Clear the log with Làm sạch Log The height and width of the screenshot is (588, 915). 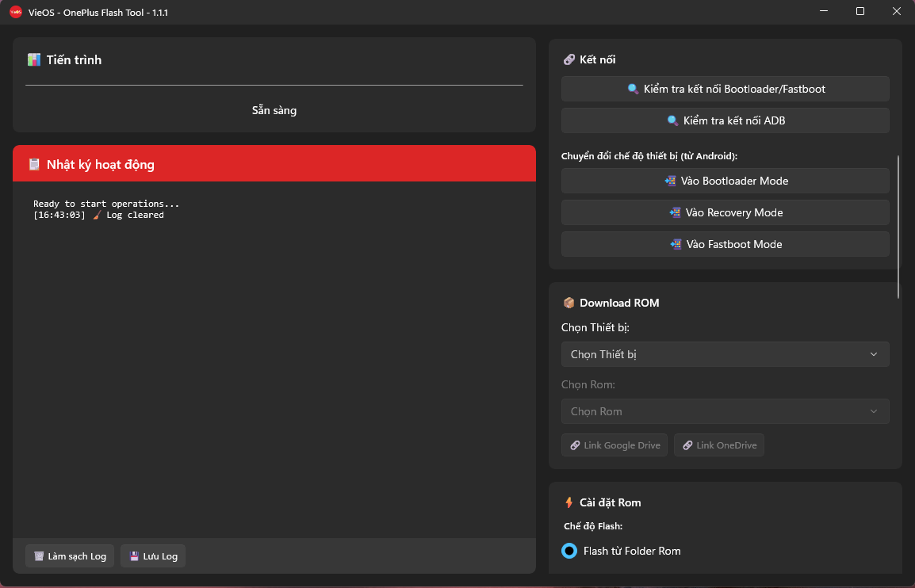70,556
